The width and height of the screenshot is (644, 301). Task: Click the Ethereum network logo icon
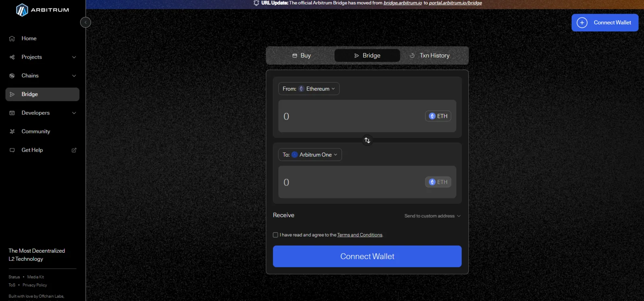click(301, 89)
